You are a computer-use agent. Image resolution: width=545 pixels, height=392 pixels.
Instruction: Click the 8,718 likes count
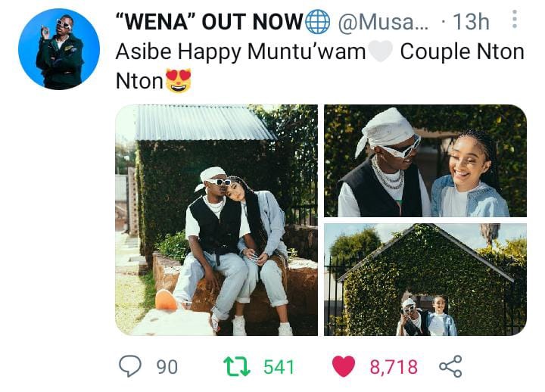(394, 367)
